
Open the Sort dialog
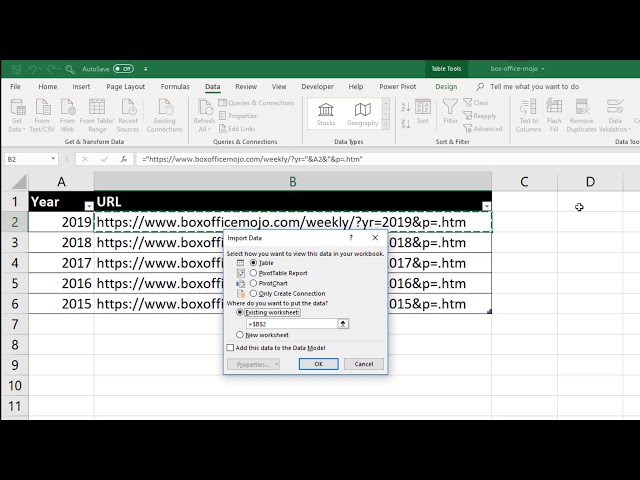(x=423, y=112)
